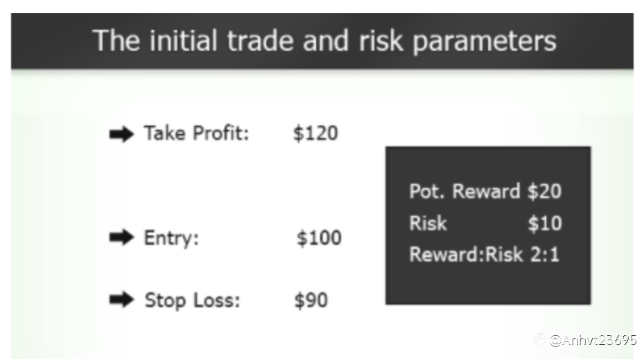Click the $120 take profit value

click(315, 133)
